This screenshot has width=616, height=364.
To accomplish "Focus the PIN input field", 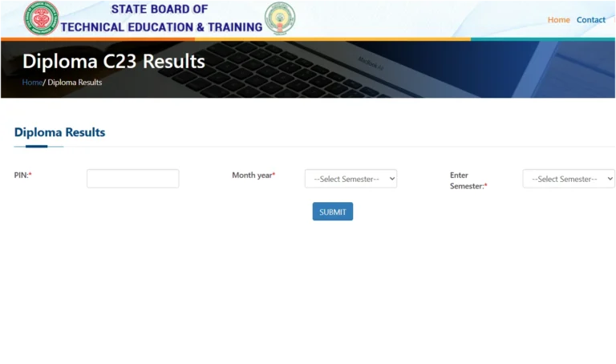I will (x=133, y=179).
